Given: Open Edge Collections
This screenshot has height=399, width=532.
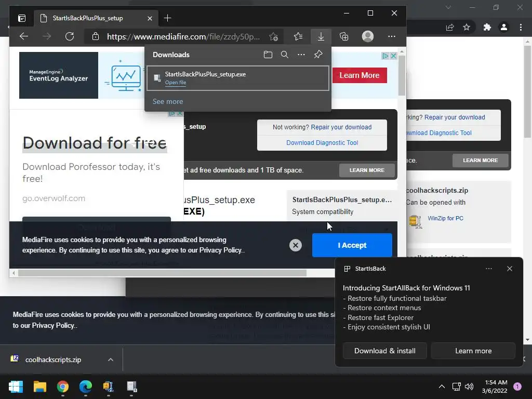Looking at the screenshot, I should pos(344,36).
